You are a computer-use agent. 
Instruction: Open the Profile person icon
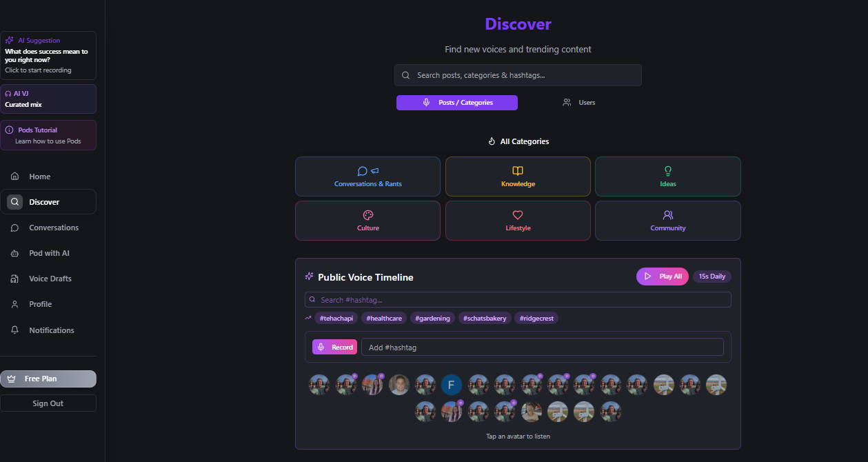click(x=14, y=304)
